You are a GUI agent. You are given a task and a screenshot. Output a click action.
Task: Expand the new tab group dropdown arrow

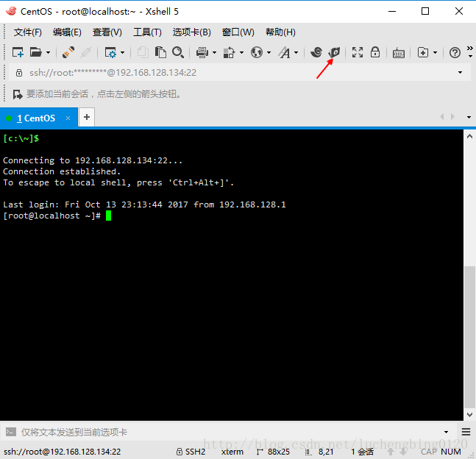(435, 53)
